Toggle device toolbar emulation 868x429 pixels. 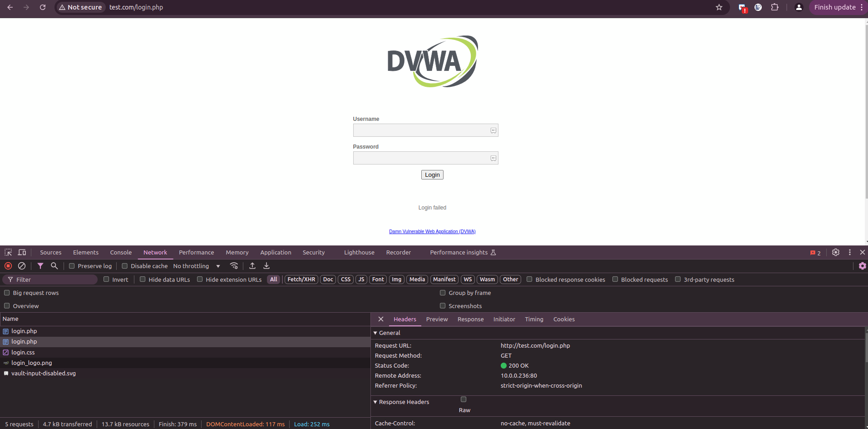(x=22, y=252)
